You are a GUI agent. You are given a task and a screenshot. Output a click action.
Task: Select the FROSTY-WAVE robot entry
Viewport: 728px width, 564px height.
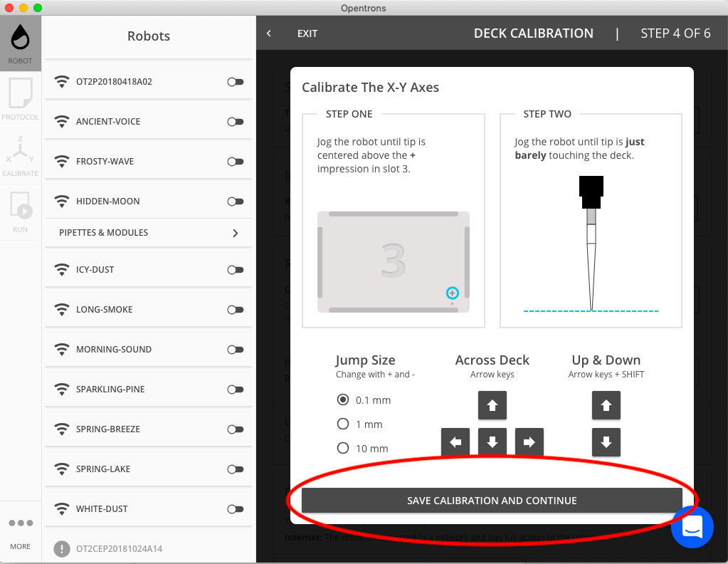click(149, 161)
